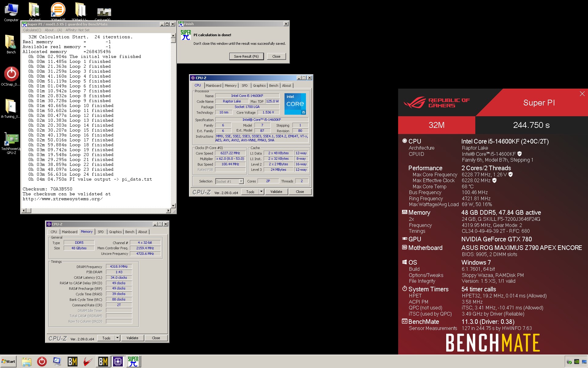The height and width of the screenshot is (368, 588).
Task: Click Tools button in upper CPU-Z
Action: click(250, 192)
